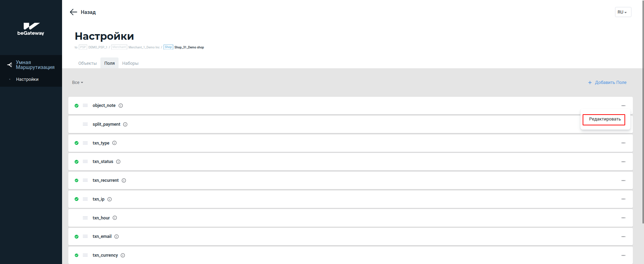Screen dimensions: 644x264
Task: Select 'Редактировать' in the popup menu
Action: (x=605, y=119)
